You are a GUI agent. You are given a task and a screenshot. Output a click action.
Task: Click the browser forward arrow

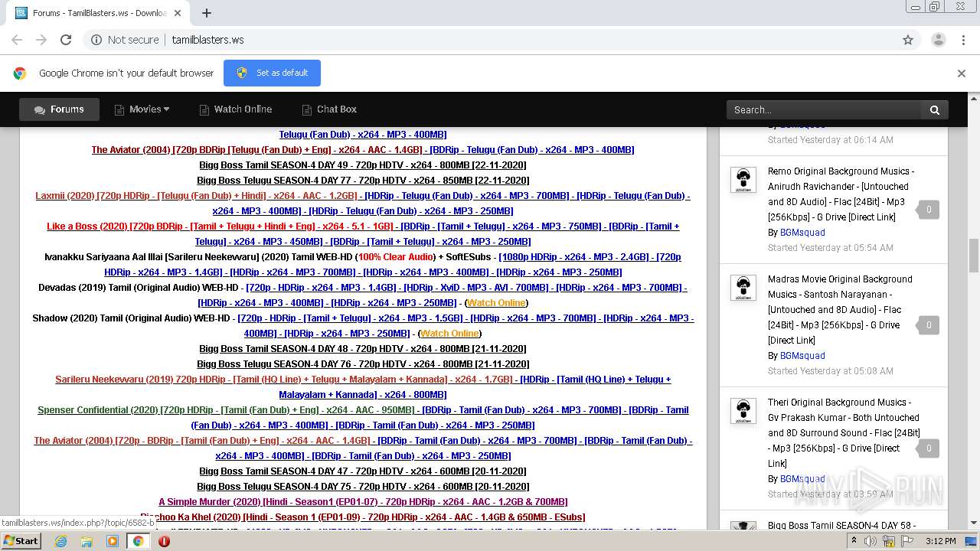[41, 40]
